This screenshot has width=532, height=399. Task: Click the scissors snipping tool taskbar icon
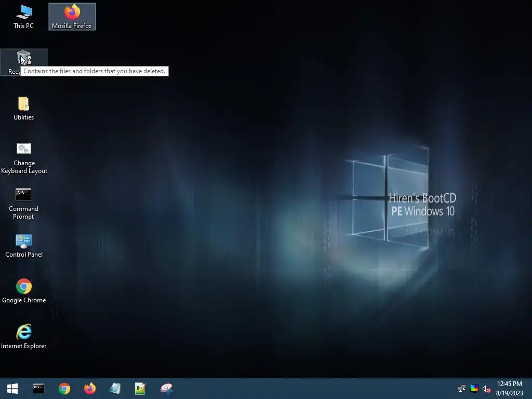point(166,389)
